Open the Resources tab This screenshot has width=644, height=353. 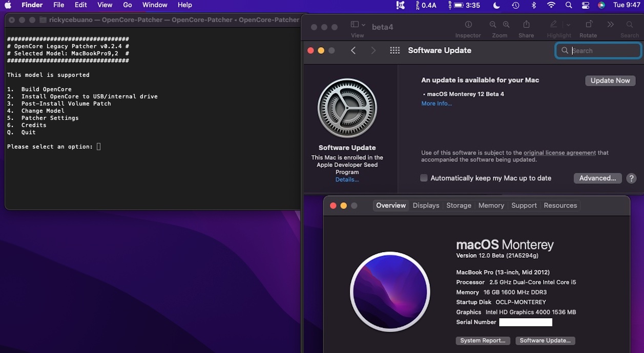pos(560,205)
